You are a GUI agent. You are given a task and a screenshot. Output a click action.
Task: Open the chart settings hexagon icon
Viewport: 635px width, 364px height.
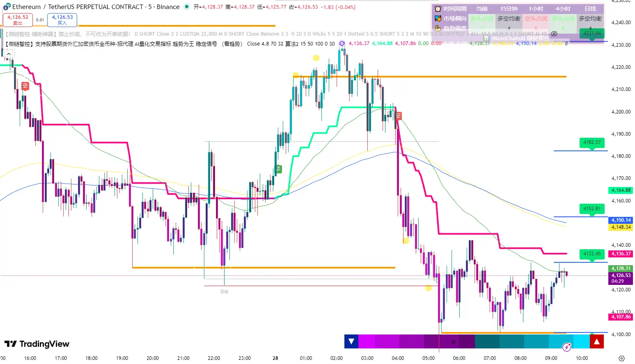(x=621, y=358)
